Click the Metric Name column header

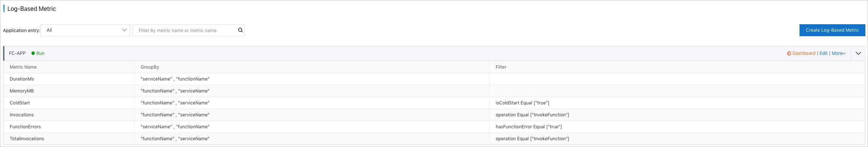click(x=23, y=67)
